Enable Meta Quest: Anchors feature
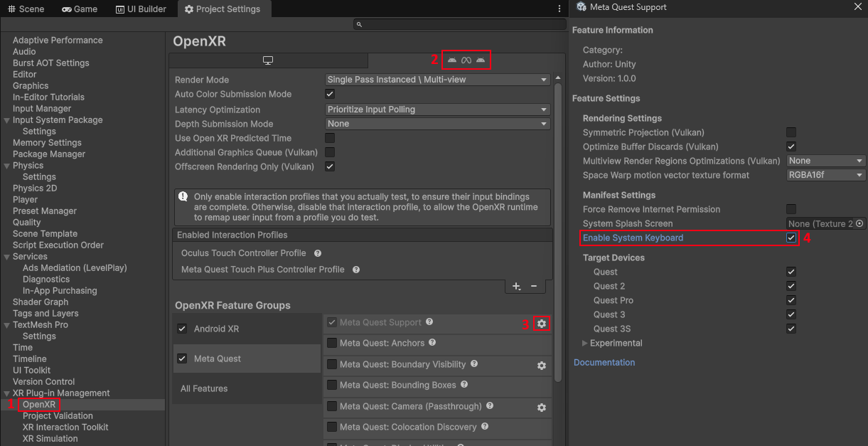 (332, 343)
